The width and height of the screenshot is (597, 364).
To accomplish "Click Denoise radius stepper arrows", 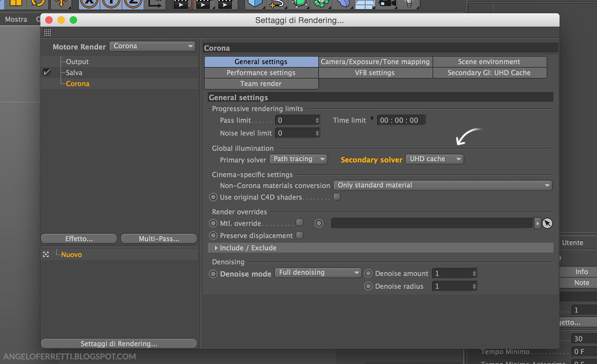I will pyautogui.click(x=474, y=286).
